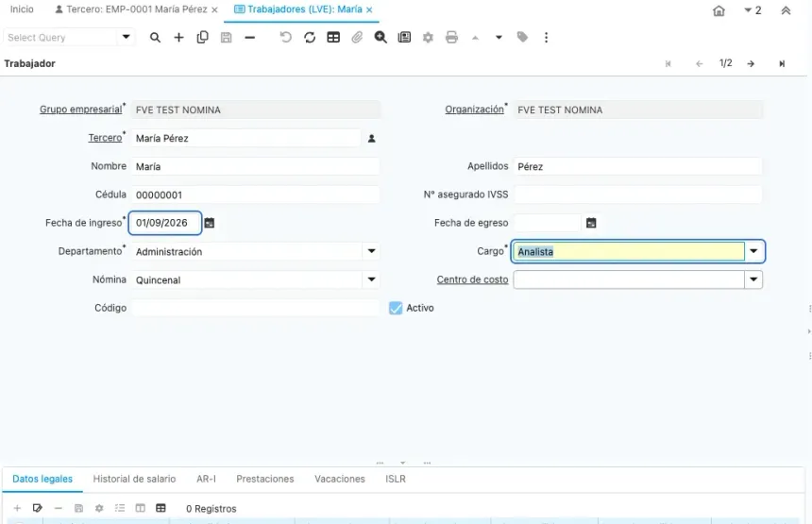The image size is (812, 524).
Task: Delete row in detail tab toolbar
Action: (x=58, y=508)
